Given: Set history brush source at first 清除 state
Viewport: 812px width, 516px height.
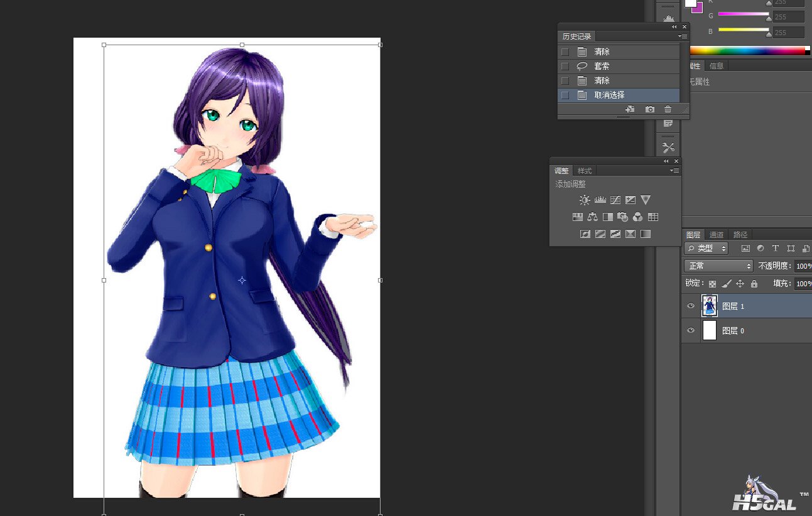Looking at the screenshot, I should click(x=565, y=51).
